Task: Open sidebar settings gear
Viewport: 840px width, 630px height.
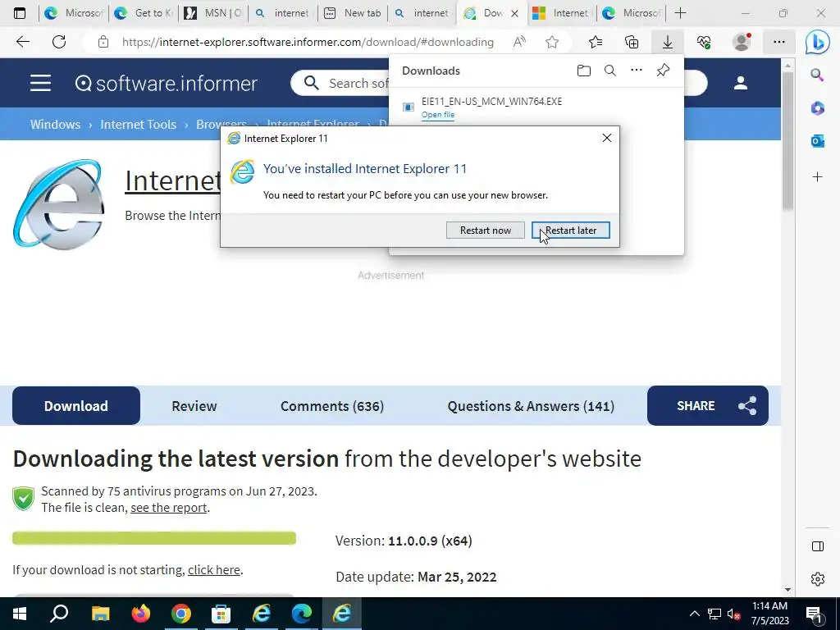Action: point(818,579)
